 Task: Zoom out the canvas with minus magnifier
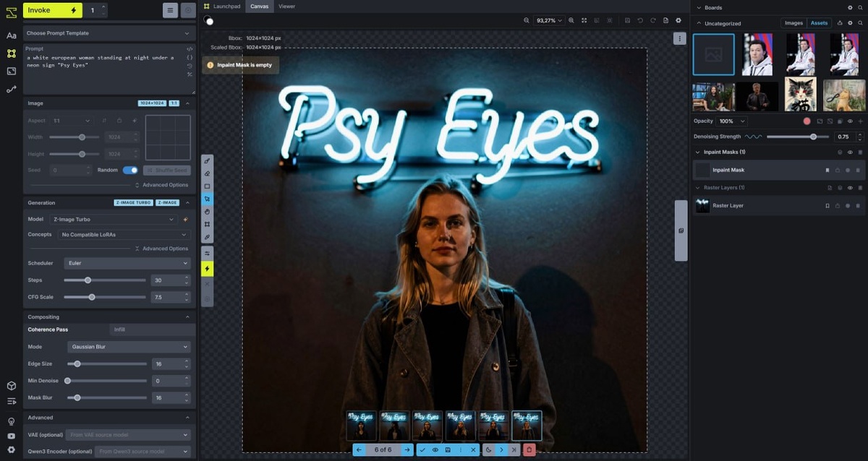(x=527, y=20)
